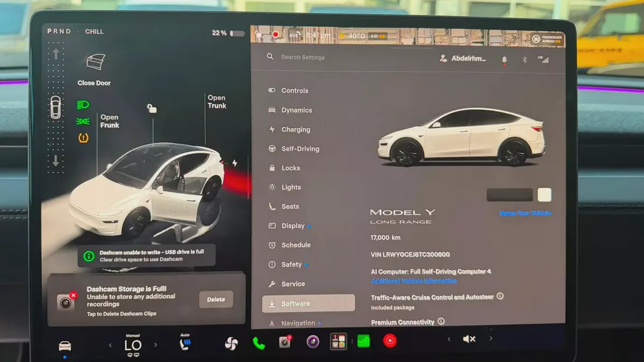Open the Abdelrhm... driver profile
The image size is (644, 362).
[463, 58]
